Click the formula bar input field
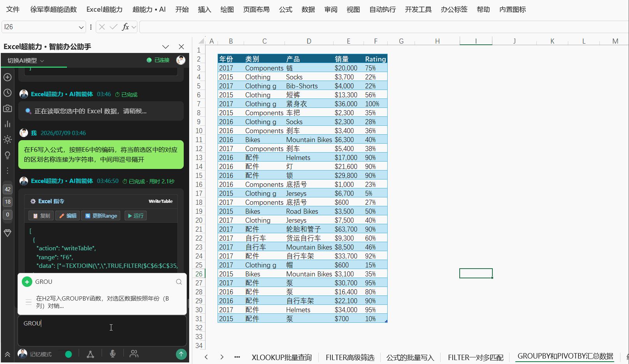629x364 pixels. click(x=383, y=27)
